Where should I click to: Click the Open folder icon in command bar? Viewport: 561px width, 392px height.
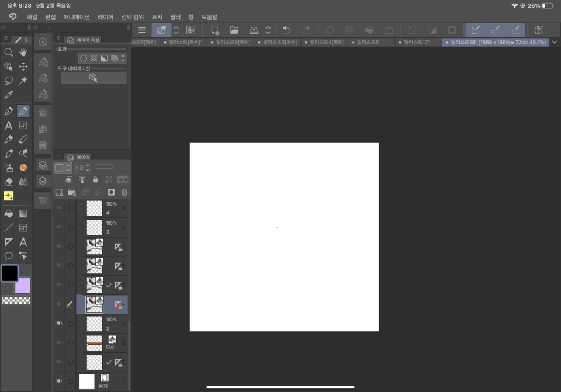click(x=234, y=30)
